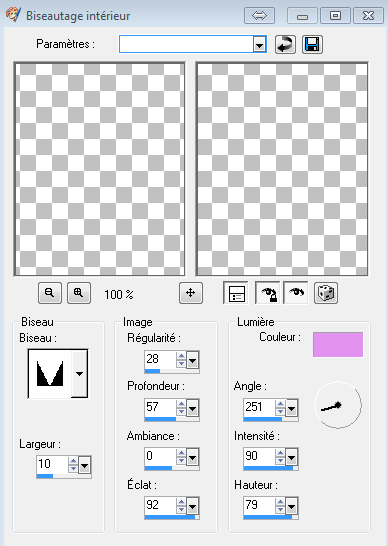Click the Régularité spinner arrows
Screen dimensions: 388x546
click(181, 360)
